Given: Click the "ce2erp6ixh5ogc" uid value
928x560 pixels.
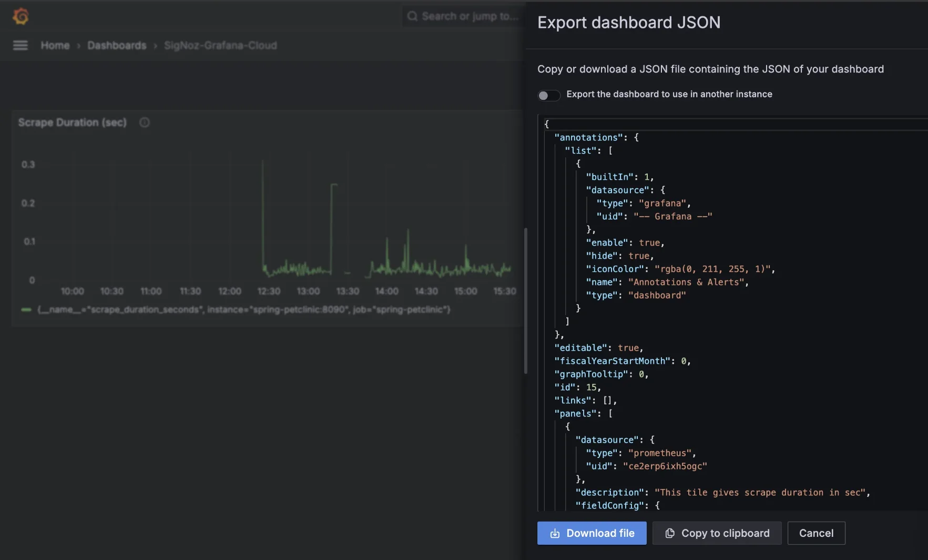Looking at the screenshot, I should [x=665, y=466].
